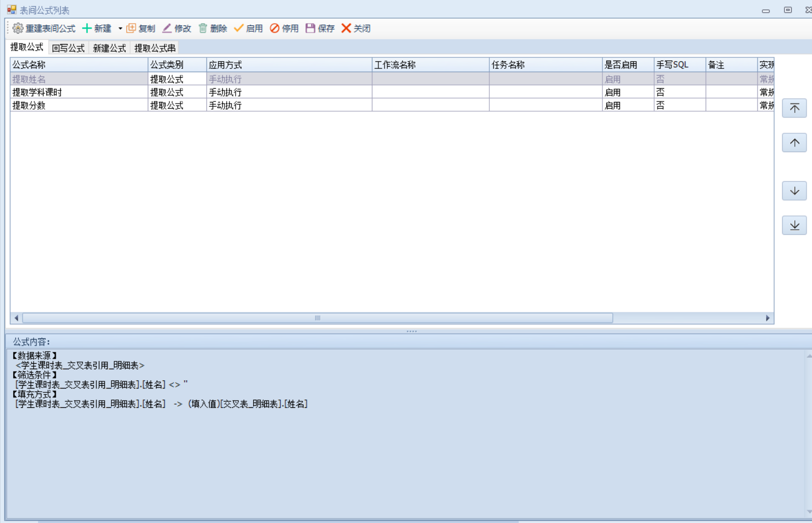
Task: Open the dropdown arrow next to 新建
Action: tap(120, 29)
